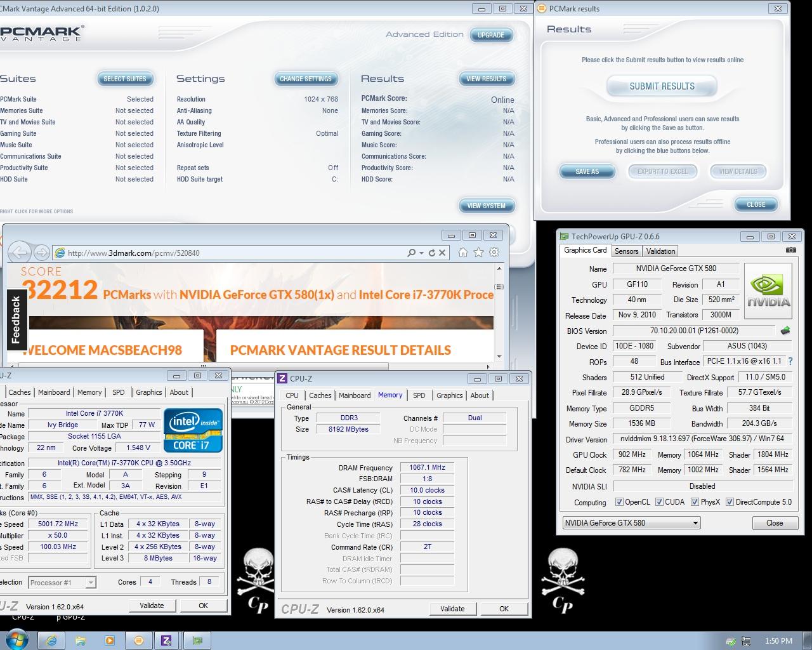The height and width of the screenshot is (650, 812).
Task: Click SELECT SUITES button
Action: (124, 79)
